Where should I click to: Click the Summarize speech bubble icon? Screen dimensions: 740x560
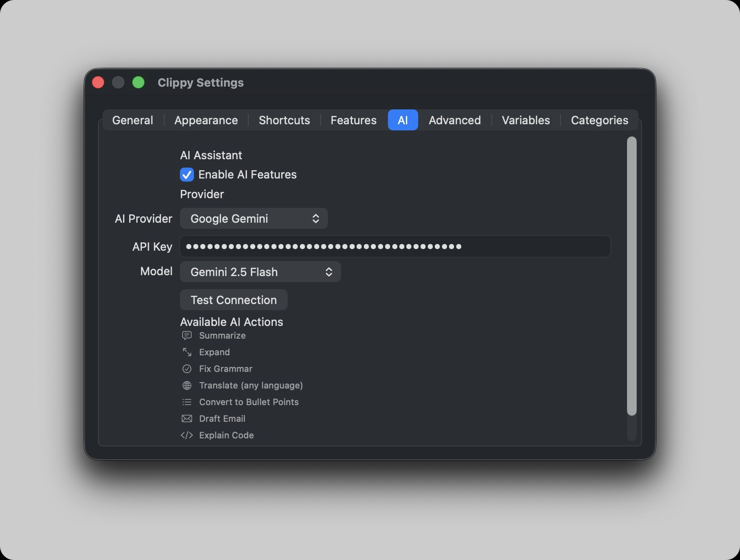pos(187,336)
